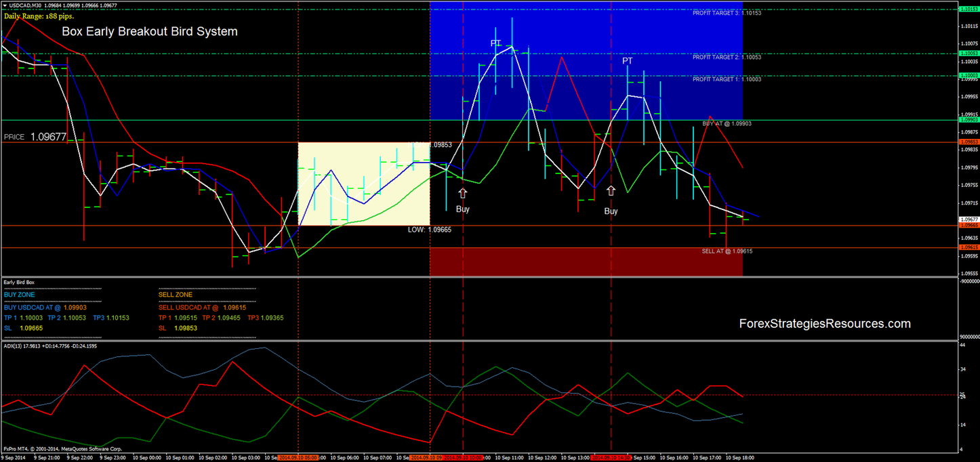Click the 1.09755 price scale value
Image resolution: width=980 pixels, height=462 pixels.
coord(968,185)
